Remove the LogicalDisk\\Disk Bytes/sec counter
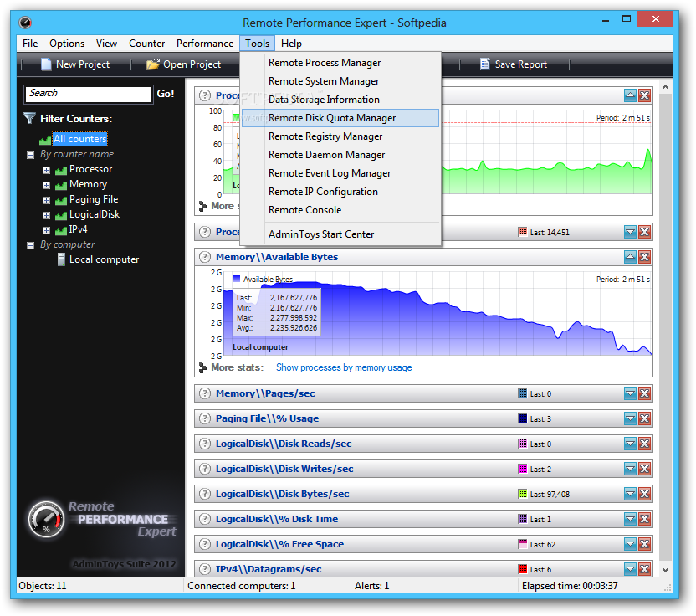 (x=644, y=494)
